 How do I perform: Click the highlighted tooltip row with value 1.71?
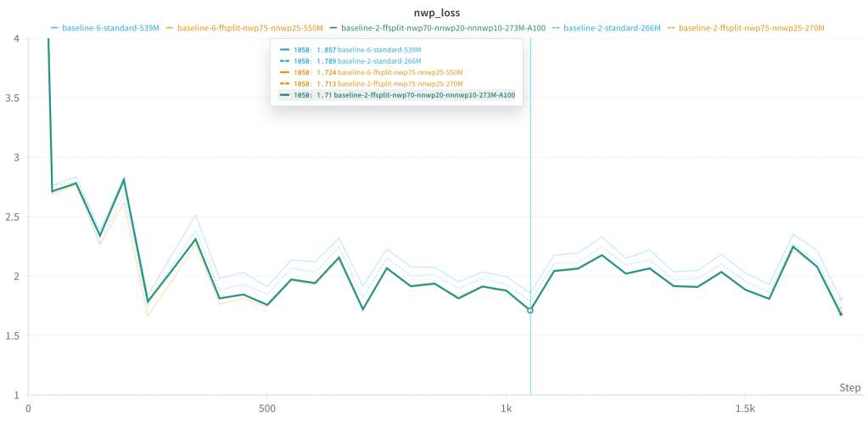click(399, 96)
